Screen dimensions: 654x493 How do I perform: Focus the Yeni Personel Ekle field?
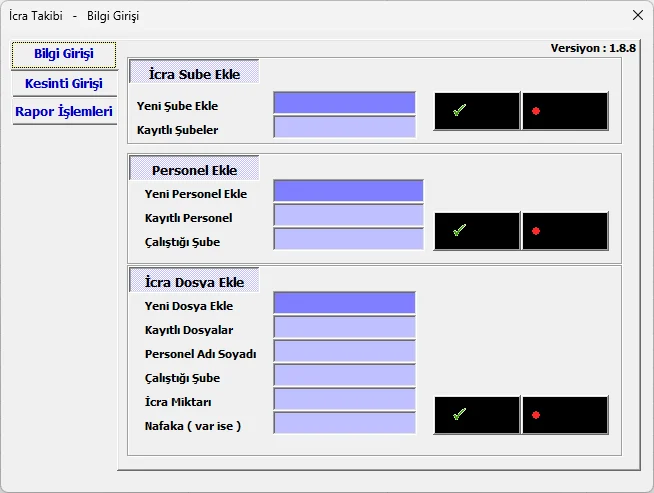(x=348, y=191)
